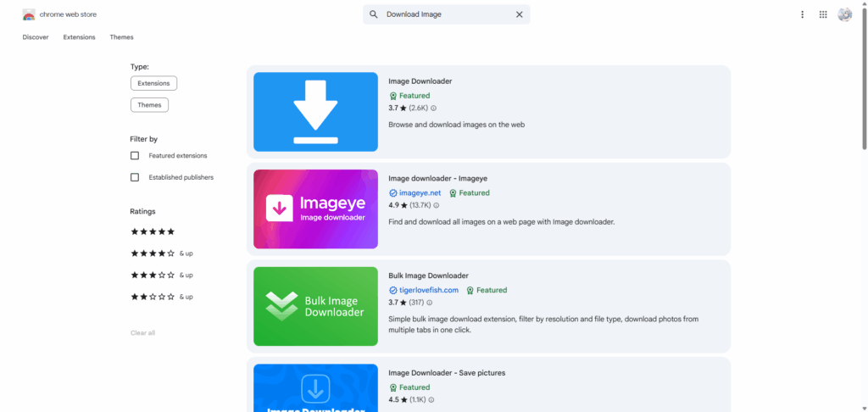Open the tigerlovefish.com publisher link
Viewport: 868px width, 412px height.
coord(429,290)
